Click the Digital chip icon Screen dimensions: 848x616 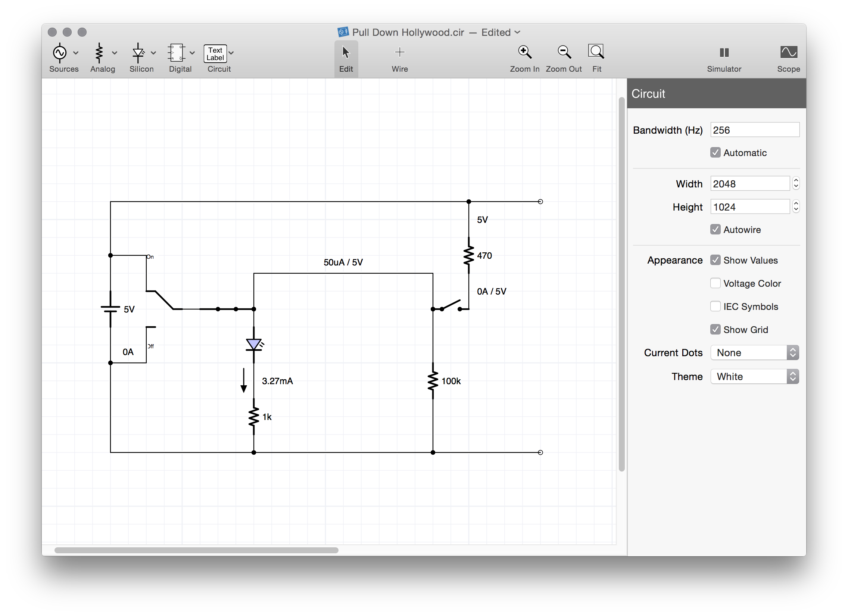coord(176,53)
